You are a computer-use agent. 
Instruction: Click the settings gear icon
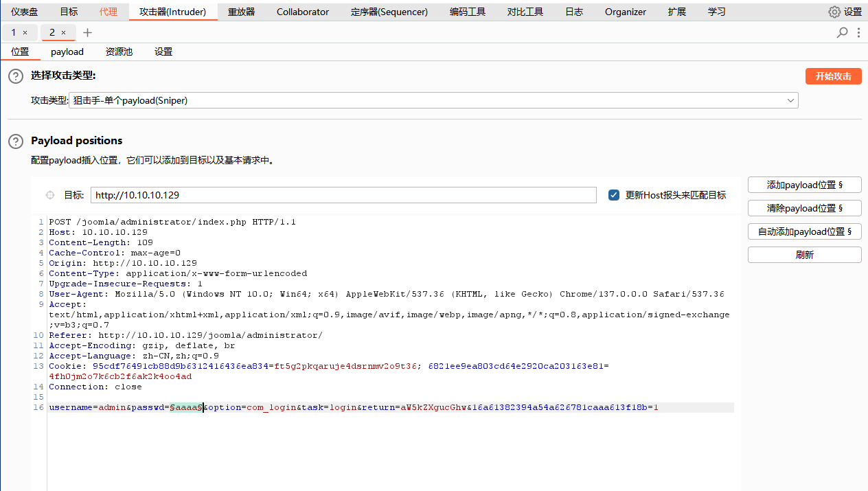coord(834,12)
